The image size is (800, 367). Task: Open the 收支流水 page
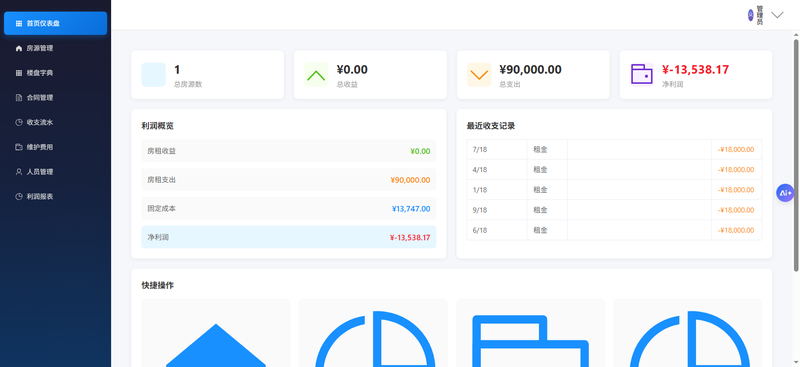(x=55, y=122)
